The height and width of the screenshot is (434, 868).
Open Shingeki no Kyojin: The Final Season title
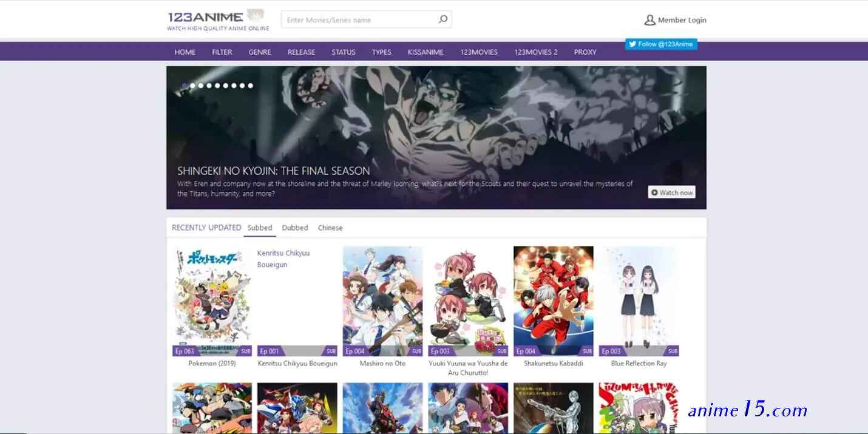(274, 171)
